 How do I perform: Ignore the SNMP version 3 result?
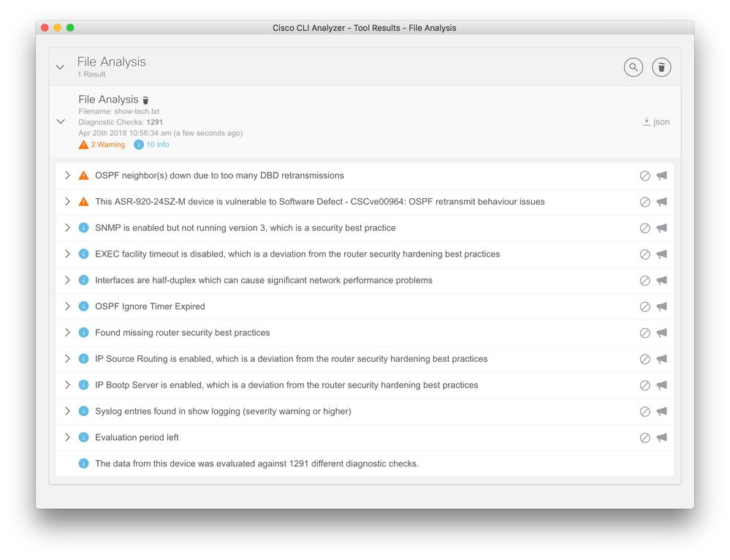[645, 228]
